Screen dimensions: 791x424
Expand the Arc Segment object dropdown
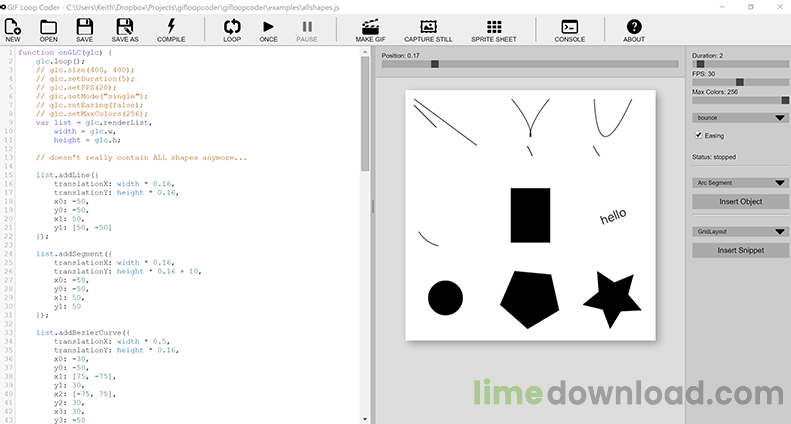click(740, 183)
